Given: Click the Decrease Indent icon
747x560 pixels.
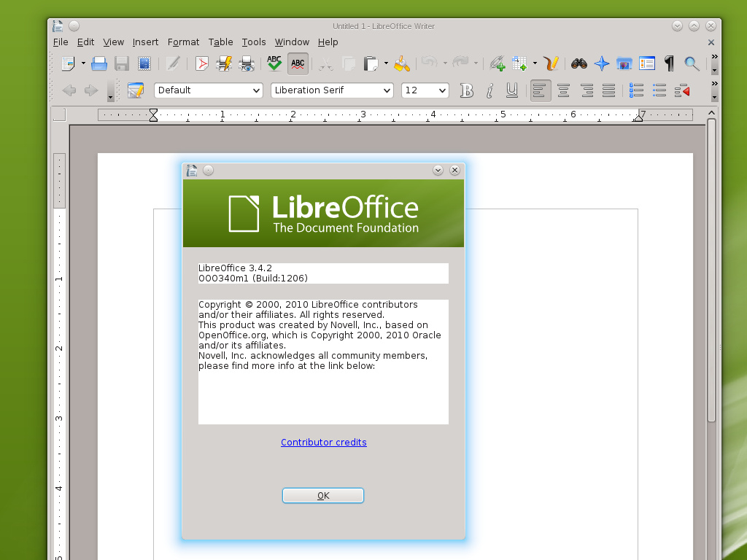Looking at the screenshot, I should (682, 90).
